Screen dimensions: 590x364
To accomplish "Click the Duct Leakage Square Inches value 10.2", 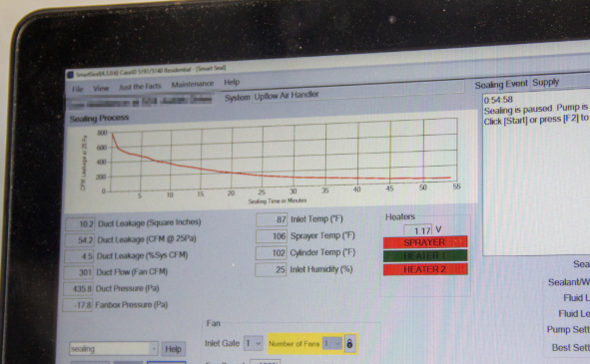I will (x=80, y=224).
